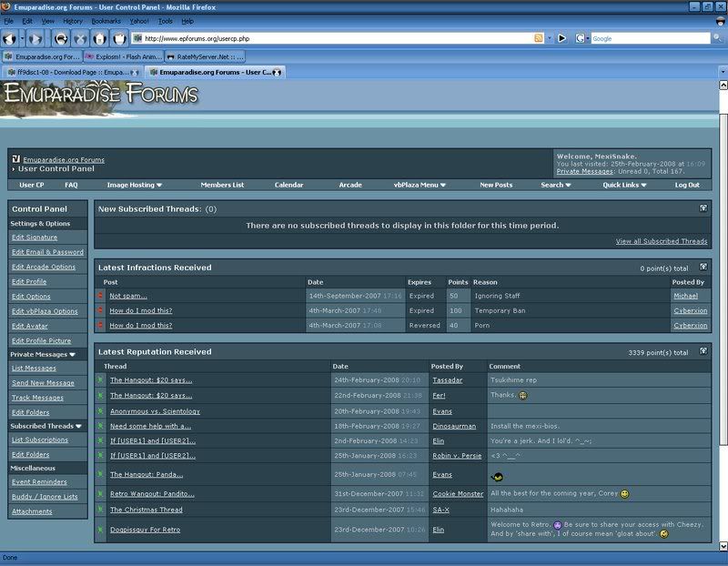
Task: Open the Members List navbar link
Action: (222, 185)
